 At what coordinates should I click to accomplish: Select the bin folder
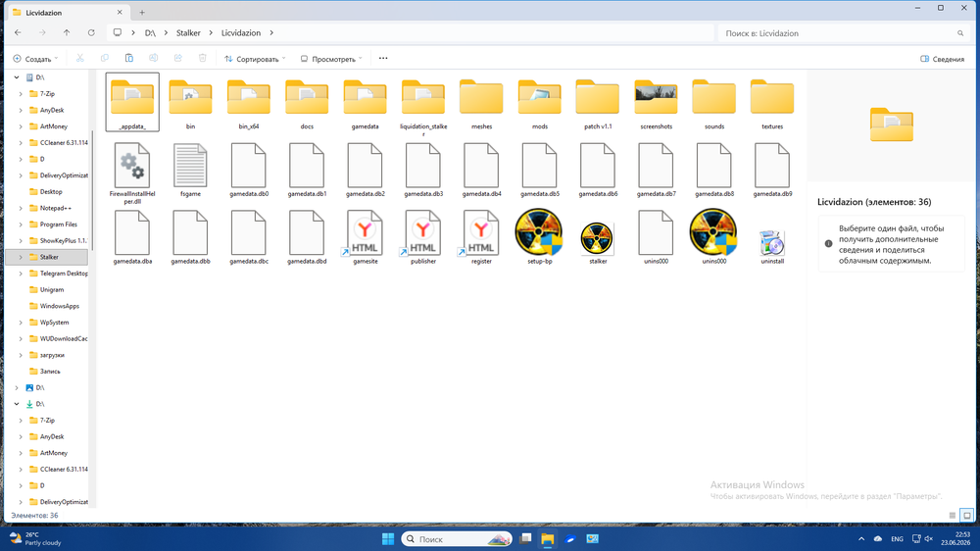click(190, 98)
